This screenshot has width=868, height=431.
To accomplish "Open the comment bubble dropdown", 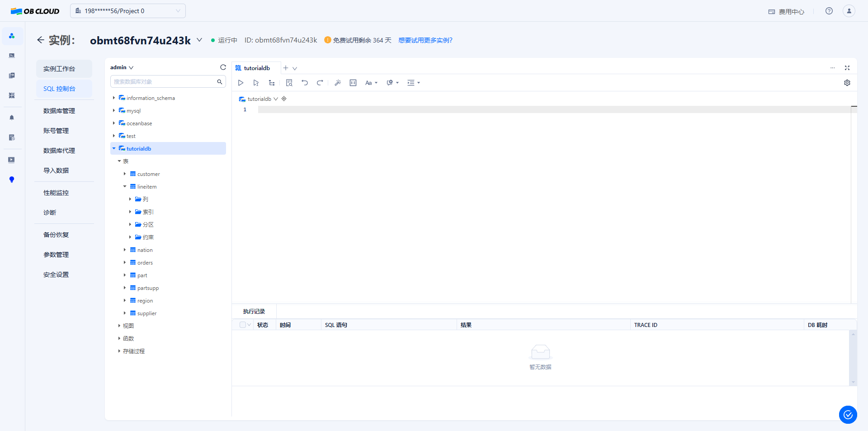I will [x=392, y=83].
